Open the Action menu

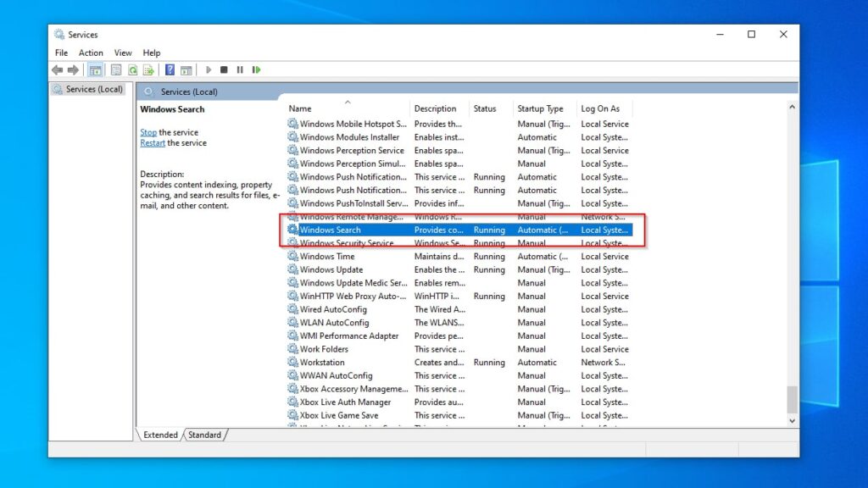90,52
